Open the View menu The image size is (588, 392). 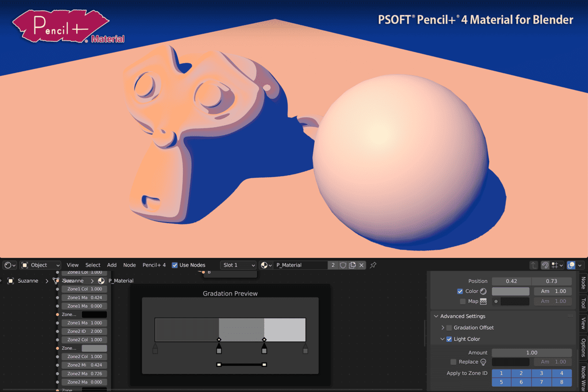(73, 265)
